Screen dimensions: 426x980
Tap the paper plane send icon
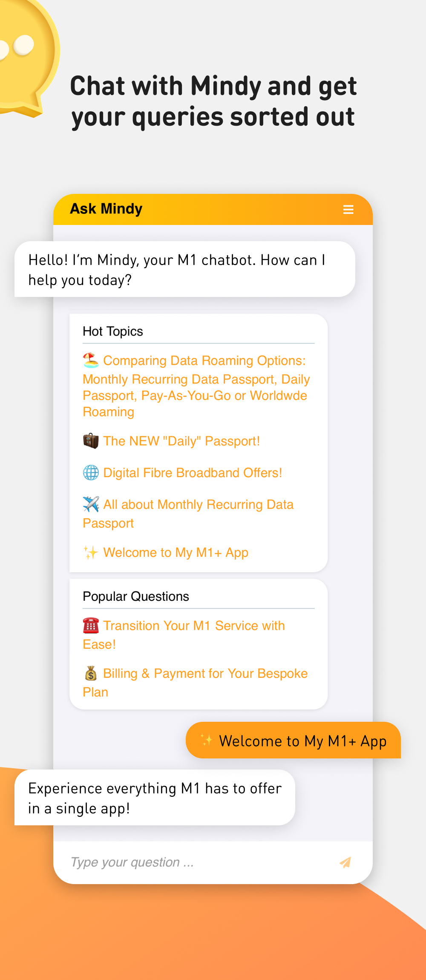click(x=345, y=862)
